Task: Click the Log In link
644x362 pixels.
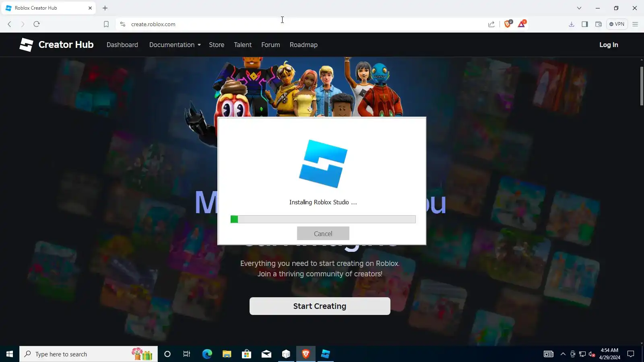Action: (x=609, y=45)
